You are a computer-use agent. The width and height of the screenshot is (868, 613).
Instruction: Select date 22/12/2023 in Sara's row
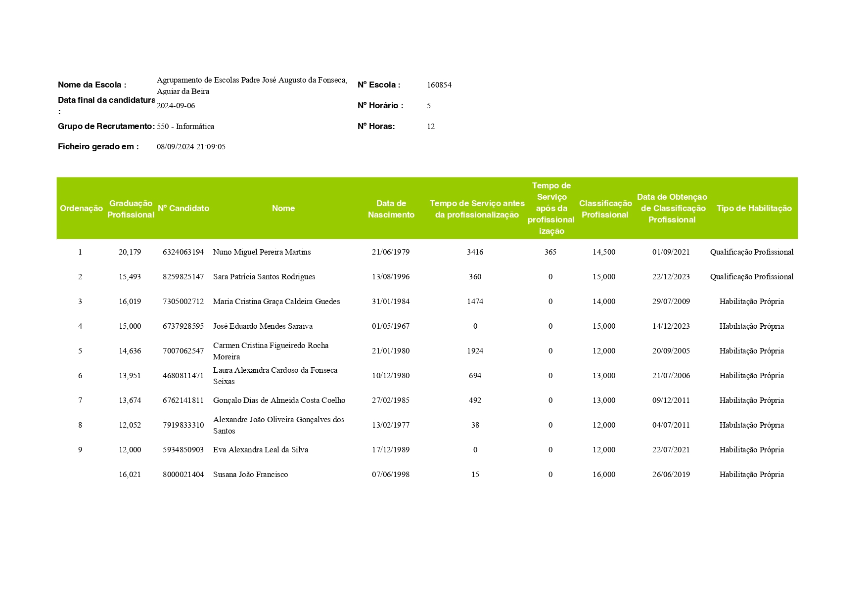[671, 277]
